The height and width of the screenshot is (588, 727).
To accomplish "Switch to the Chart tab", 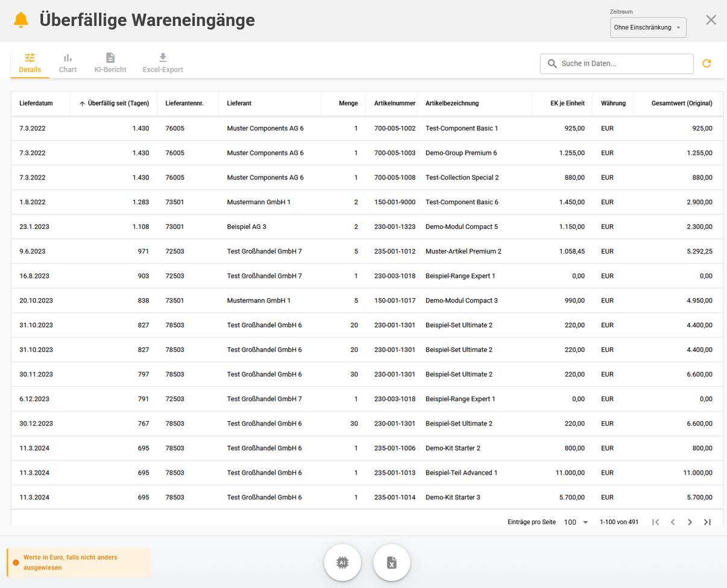I will (x=68, y=63).
